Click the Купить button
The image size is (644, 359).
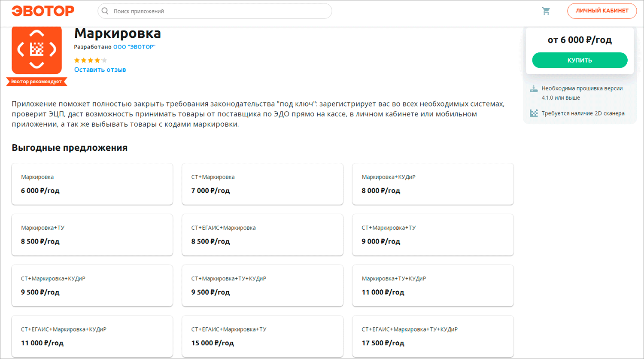(580, 60)
